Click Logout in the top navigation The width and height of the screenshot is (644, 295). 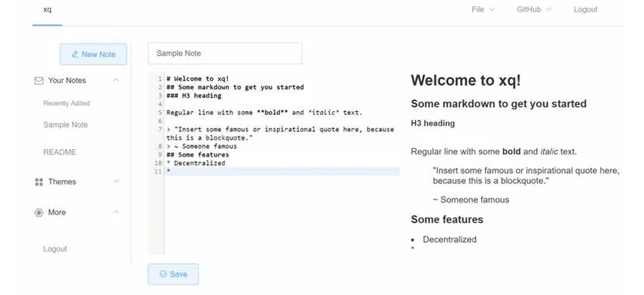[x=585, y=9]
